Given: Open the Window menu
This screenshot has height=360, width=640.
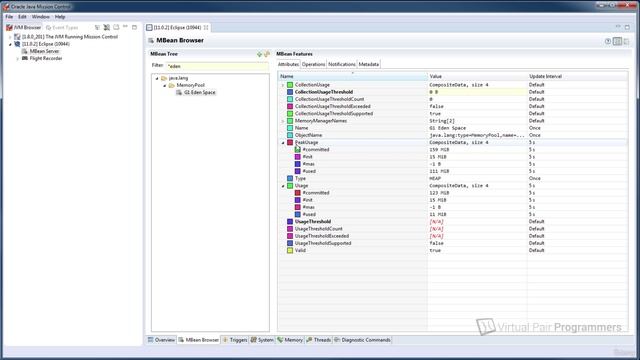Looking at the screenshot, I should (x=40, y=17).
